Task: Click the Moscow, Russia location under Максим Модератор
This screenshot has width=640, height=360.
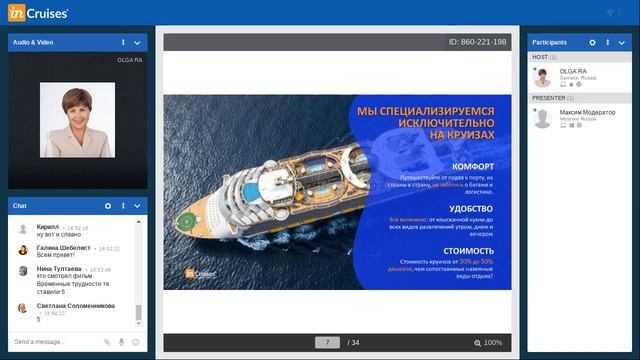Action: [x=578, y=119]
